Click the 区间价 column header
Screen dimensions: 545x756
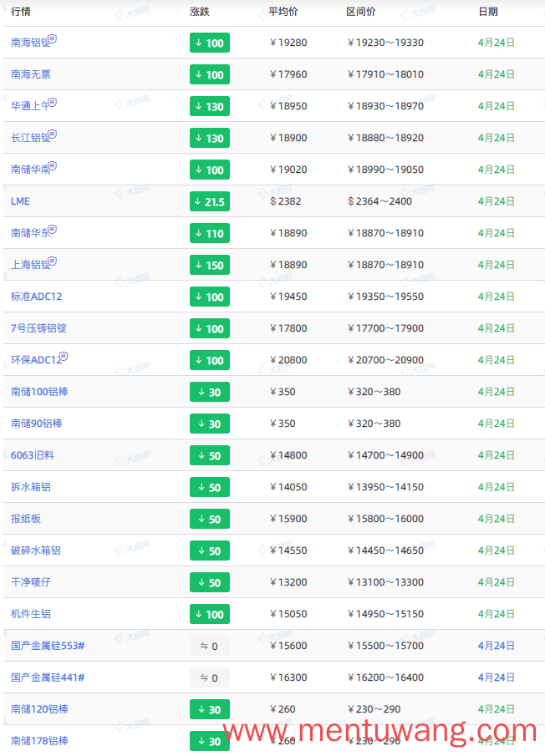pos(361,12)
